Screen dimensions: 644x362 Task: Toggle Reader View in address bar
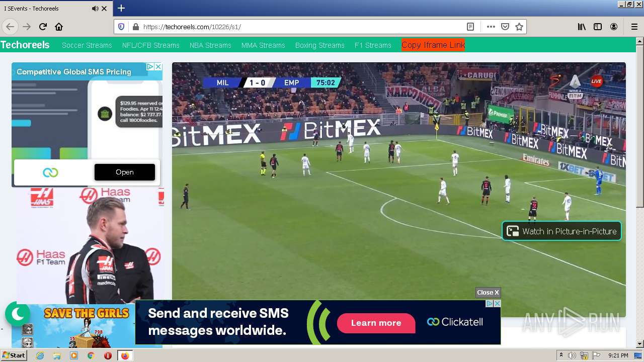(x=470, y=27)
